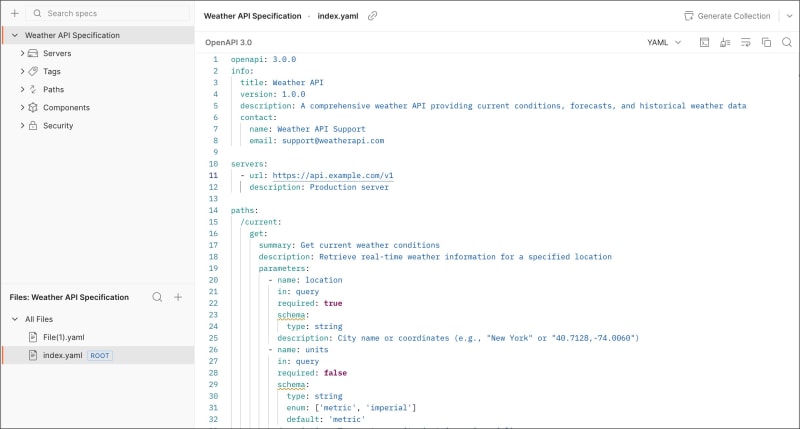Viewport: 800px width, 429px height.
Task: Open search in the editor
Action: [x=787, y=42]
